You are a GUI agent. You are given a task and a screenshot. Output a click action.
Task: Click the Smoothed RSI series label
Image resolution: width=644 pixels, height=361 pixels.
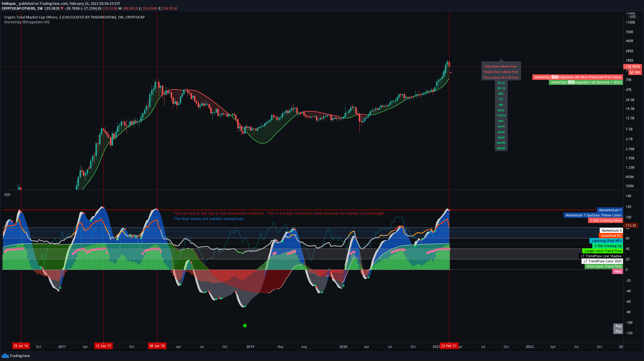(x=611, y=236)
